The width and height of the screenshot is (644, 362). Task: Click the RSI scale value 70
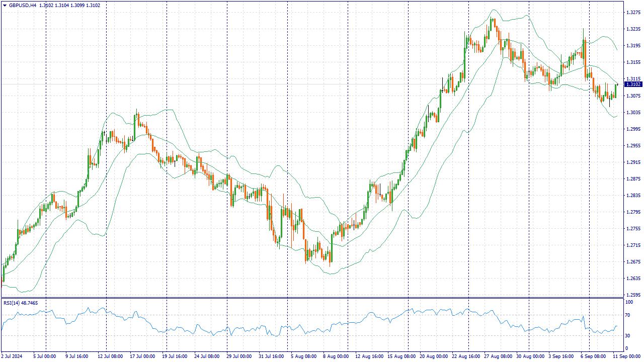(627, 315)
